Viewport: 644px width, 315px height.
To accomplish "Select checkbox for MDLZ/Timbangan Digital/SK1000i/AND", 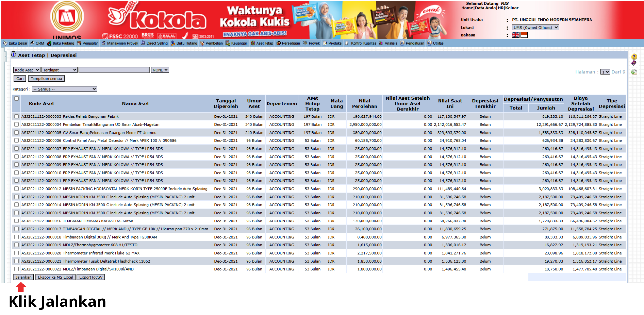I will [16, 269].
